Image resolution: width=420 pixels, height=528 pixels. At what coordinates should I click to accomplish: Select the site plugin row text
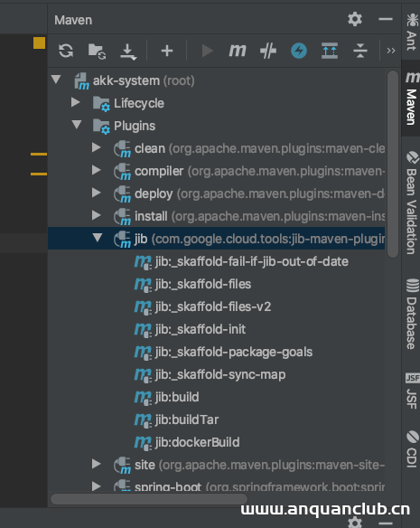tap(259, 465)
